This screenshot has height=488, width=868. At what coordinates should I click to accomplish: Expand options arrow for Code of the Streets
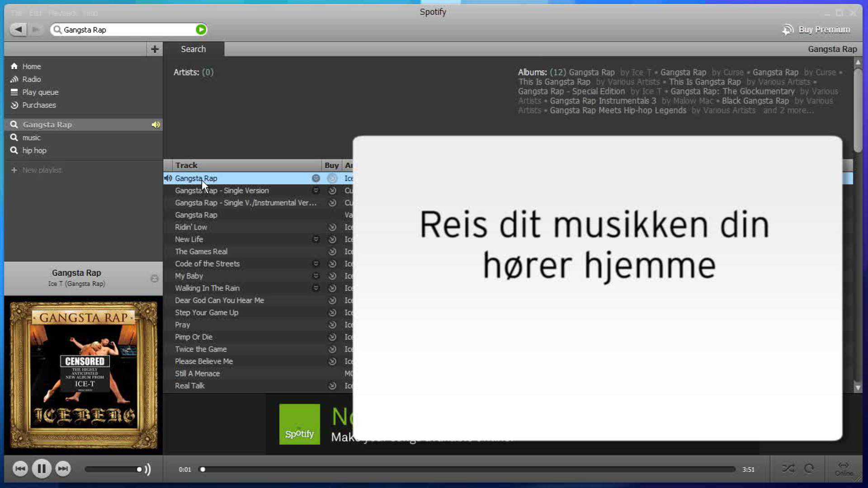(316, 263)
